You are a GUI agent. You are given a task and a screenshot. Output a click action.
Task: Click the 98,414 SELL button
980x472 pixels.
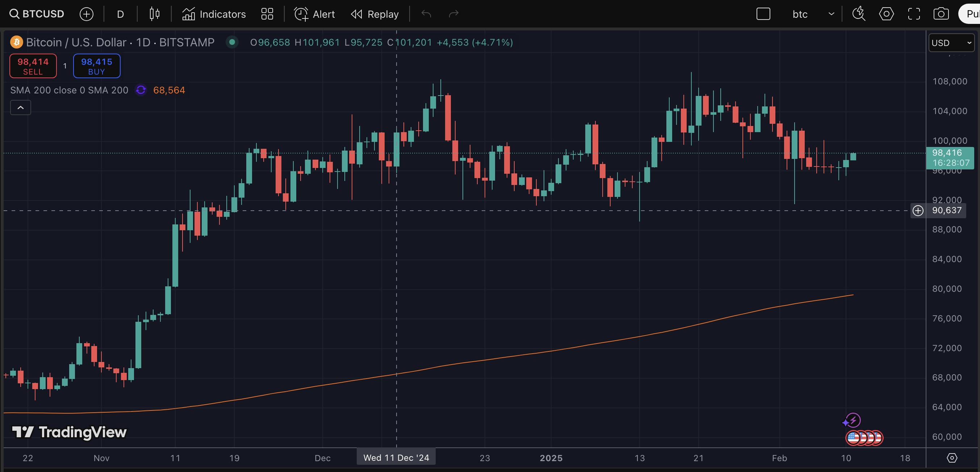(x=33, y=66)
